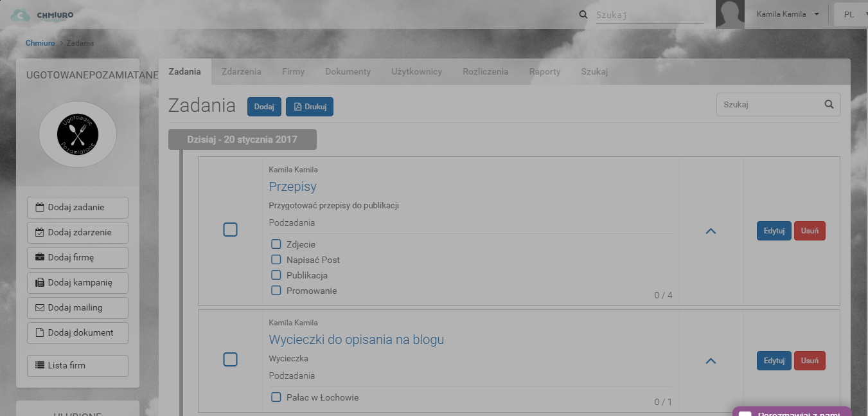Click the Dodaj kampanię sidebar button

point(78,283)
